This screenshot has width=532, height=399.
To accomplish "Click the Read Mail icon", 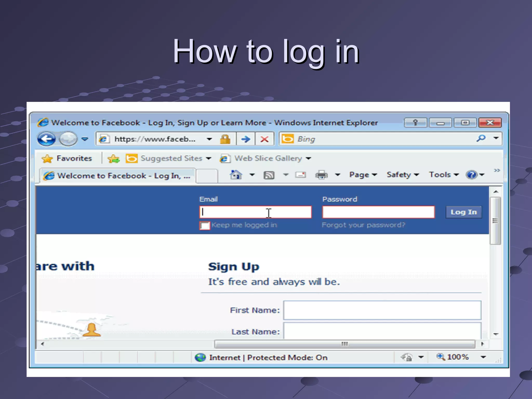I will [x=301, y=175].
